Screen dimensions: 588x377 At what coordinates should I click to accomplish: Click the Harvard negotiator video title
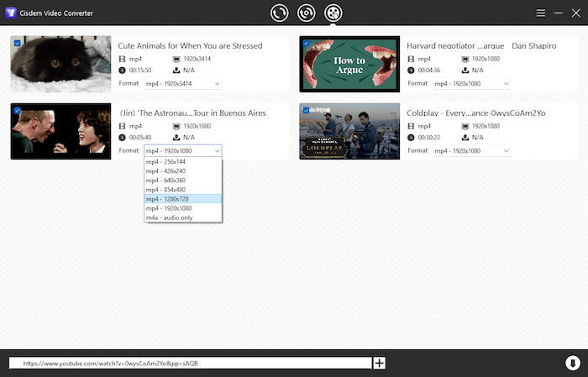(x=481, y=45)
